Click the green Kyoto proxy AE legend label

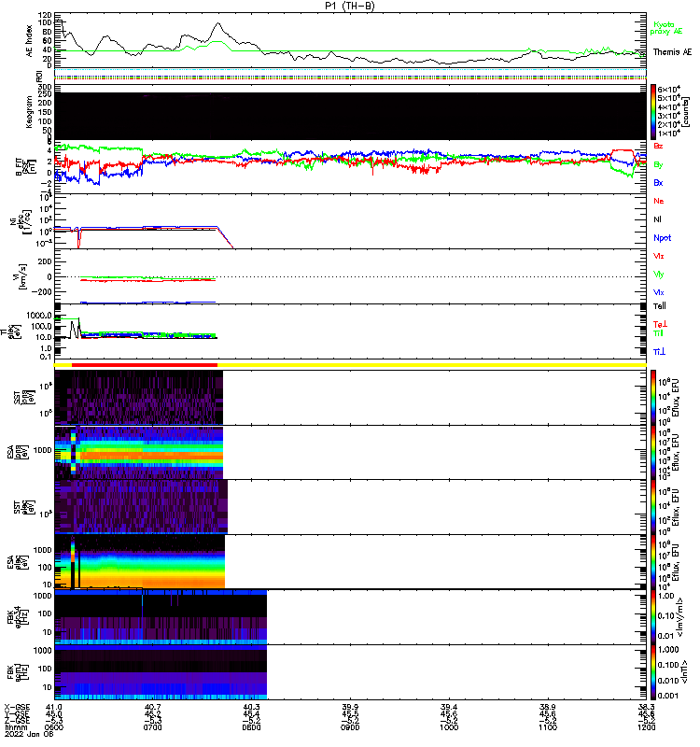[665, 28]
